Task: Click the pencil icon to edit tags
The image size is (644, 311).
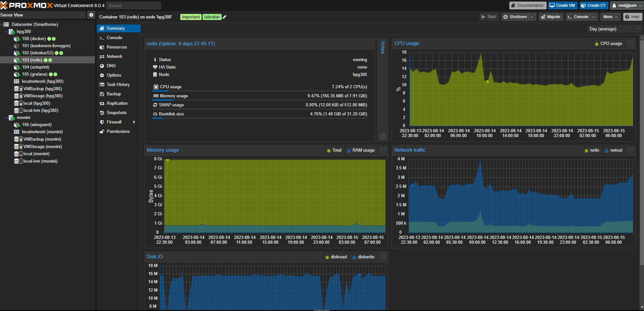Action: tap(225, 17)
